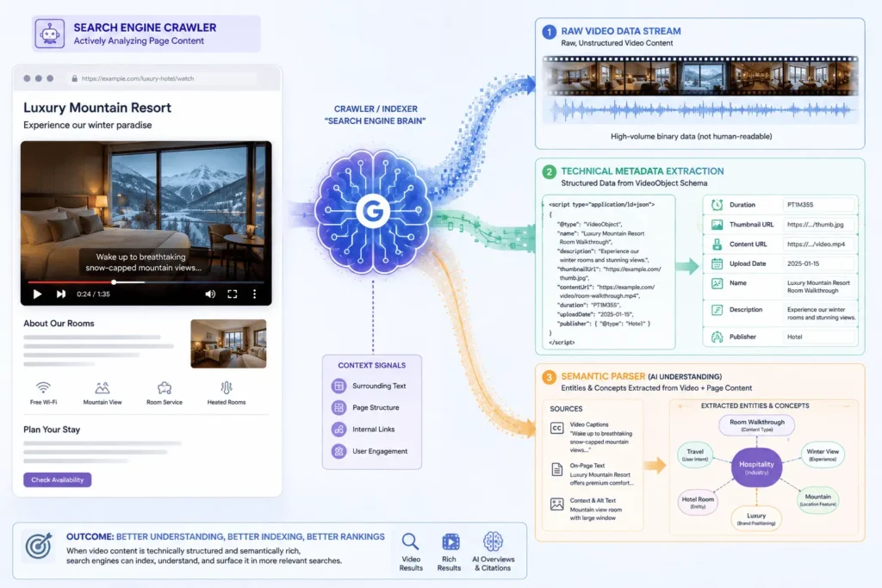The width and height of the screenshot is (882, 588).
Task: Click the Rich Results film icon
Action: (x=450, y=542)
